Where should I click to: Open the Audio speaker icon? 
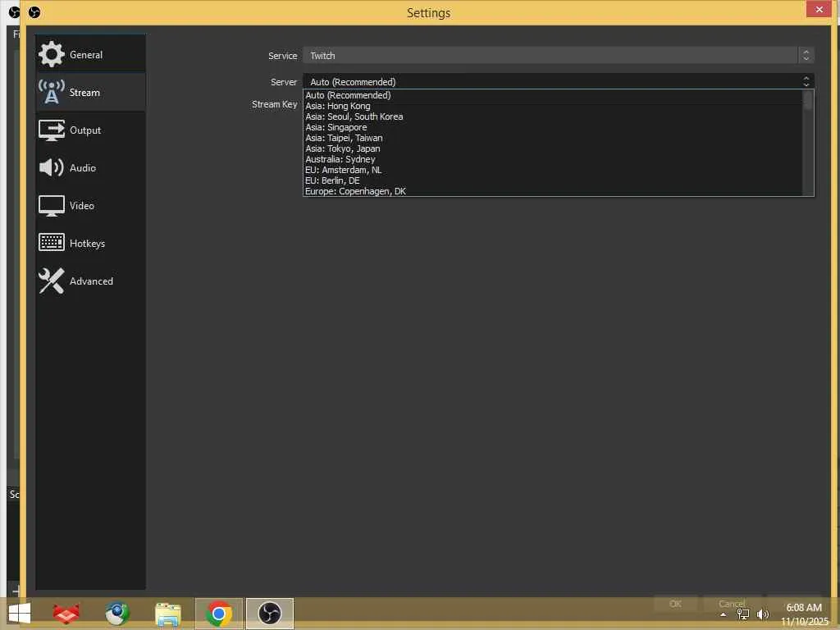pyautogui.click(x=52, y=167)
